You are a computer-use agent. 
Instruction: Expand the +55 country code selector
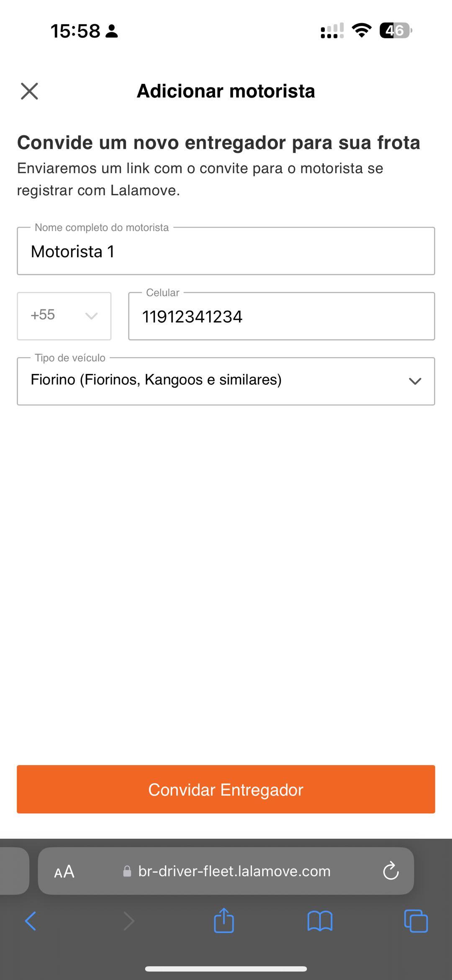[x=64, y=316]
